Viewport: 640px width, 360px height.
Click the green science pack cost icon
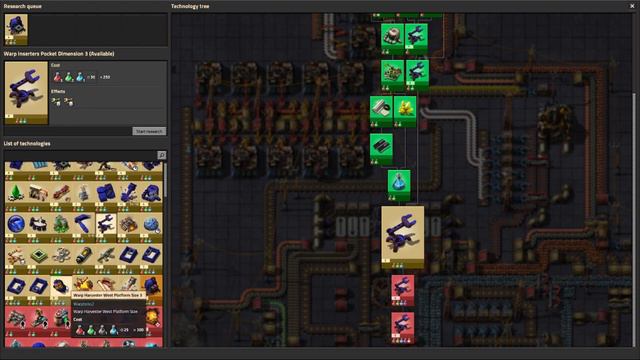tap(69, 77)
